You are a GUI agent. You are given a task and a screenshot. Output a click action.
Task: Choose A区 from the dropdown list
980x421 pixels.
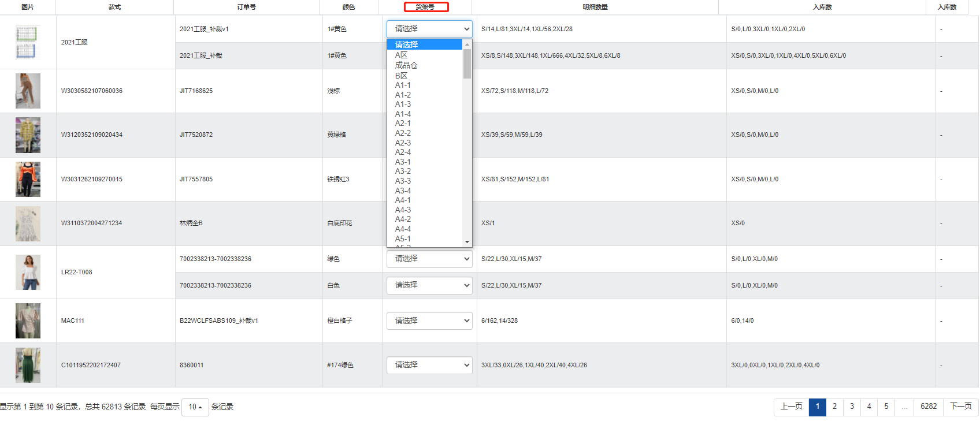401,55
